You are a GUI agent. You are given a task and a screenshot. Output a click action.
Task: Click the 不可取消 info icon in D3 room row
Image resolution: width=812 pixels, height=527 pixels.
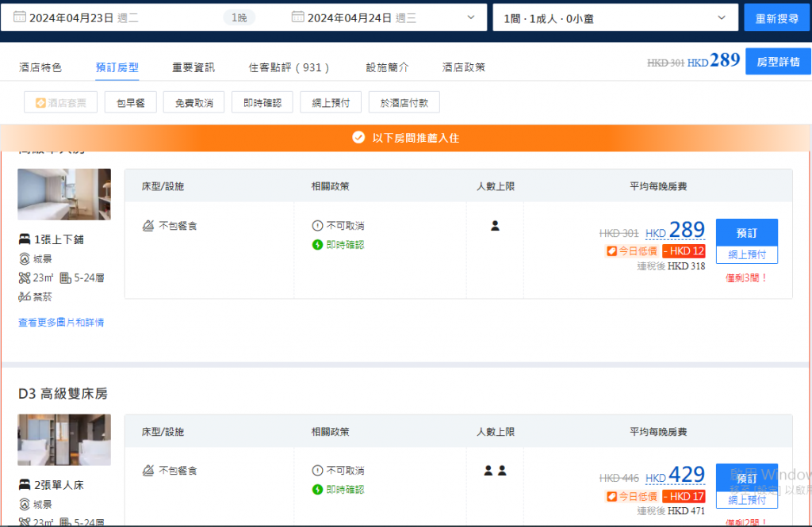(x=317, y=471)
